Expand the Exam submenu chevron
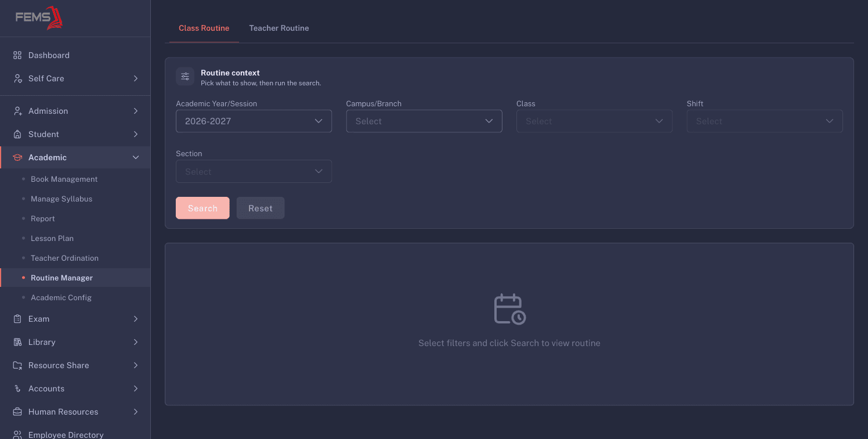868x439 pixels. [136, 319]
